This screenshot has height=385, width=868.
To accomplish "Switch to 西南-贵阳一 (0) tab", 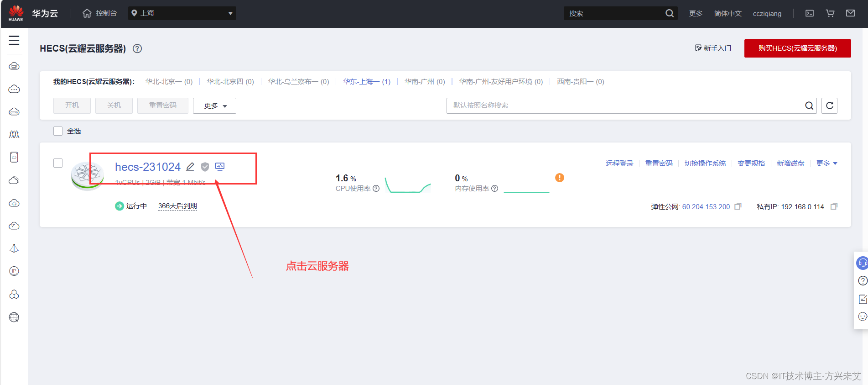I will click(x=580, y=82).
